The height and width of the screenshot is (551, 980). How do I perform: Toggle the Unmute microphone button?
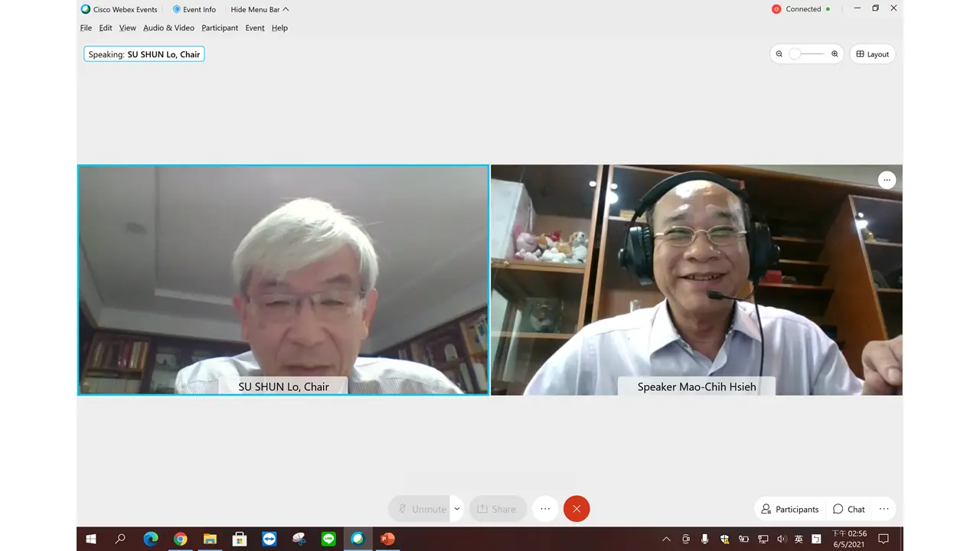(420, 509)
